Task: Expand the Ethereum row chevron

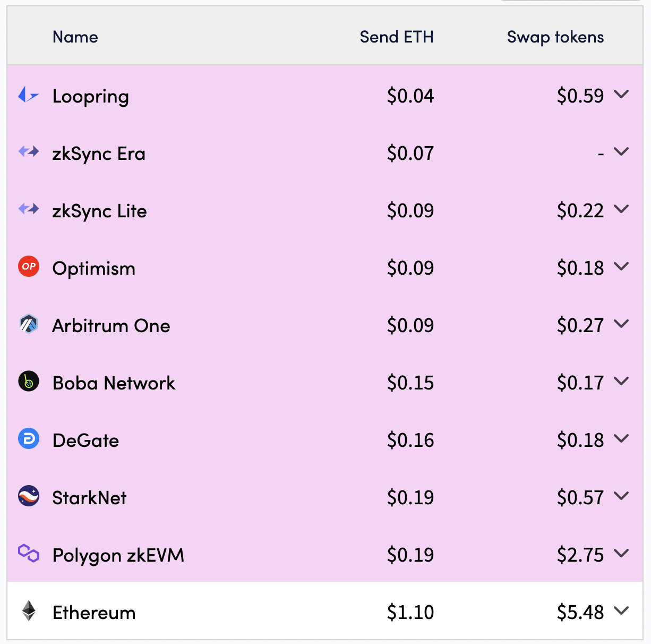Action: (621, 611)
